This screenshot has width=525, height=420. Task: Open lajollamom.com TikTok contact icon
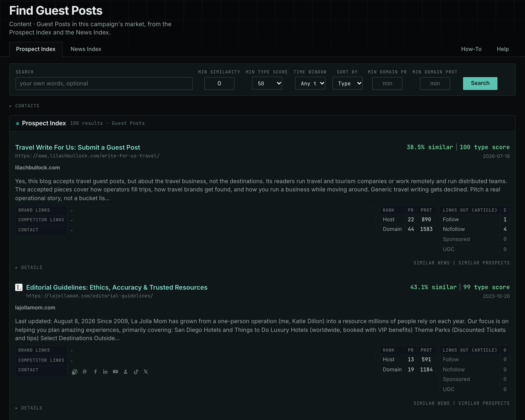[136, 372]
